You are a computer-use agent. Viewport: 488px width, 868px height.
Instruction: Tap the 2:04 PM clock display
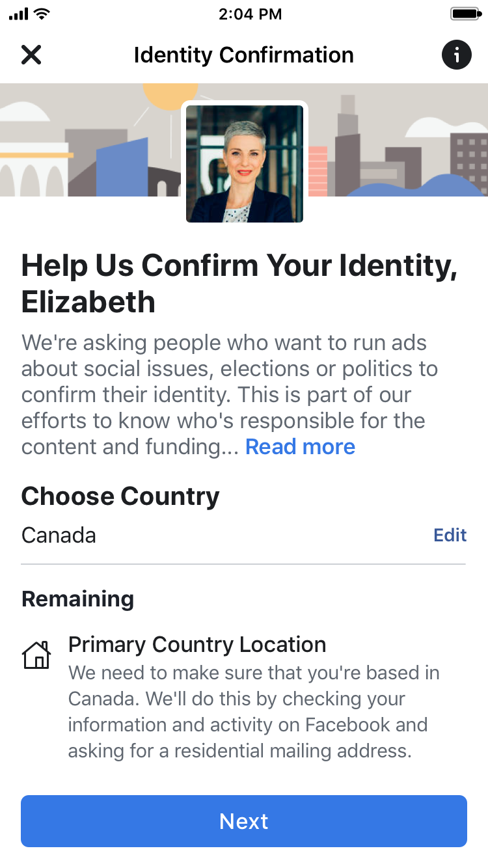251,12
